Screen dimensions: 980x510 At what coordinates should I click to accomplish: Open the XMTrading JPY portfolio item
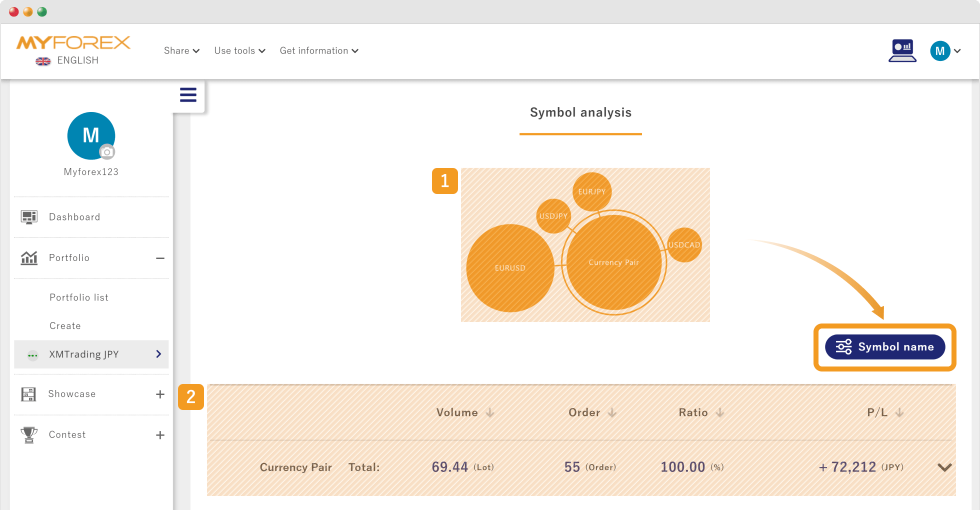(91, 354)
